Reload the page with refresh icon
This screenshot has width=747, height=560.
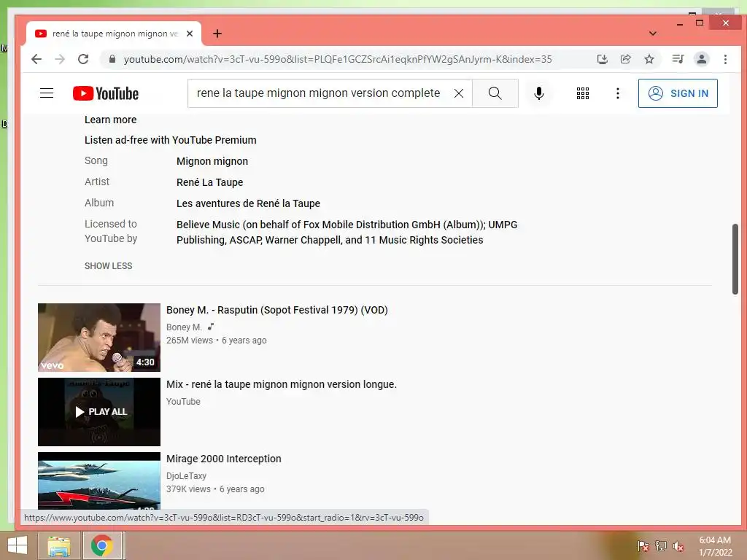click(x=83, y=59)
